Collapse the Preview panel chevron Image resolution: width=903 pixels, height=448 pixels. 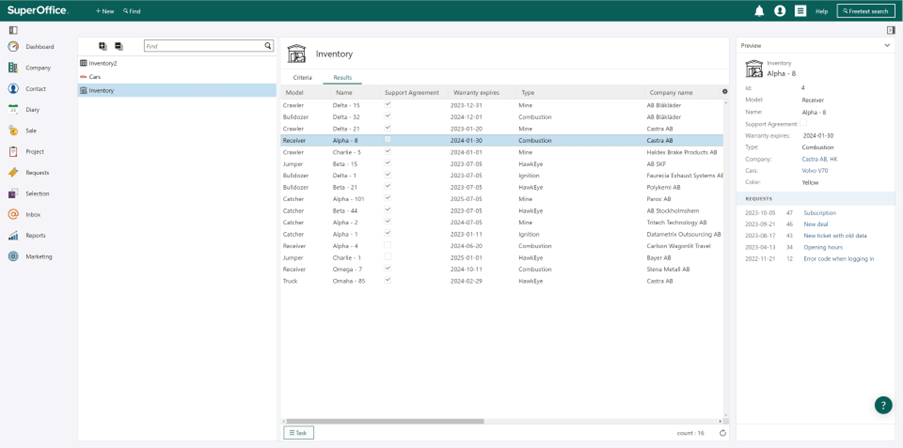[887, 45]
